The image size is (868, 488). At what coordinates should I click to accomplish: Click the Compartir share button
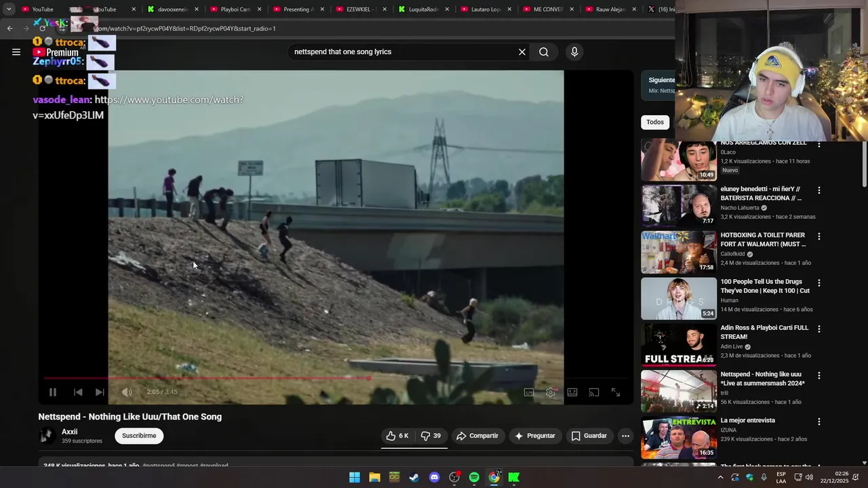[477, 436]
